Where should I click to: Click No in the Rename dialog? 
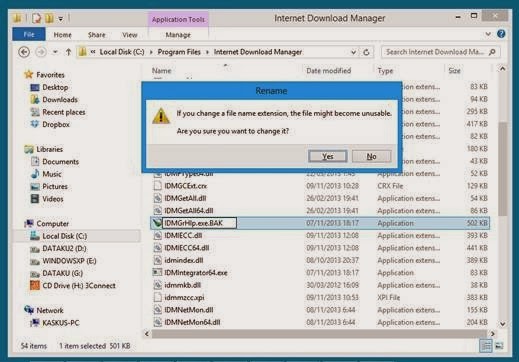[371, 156]
